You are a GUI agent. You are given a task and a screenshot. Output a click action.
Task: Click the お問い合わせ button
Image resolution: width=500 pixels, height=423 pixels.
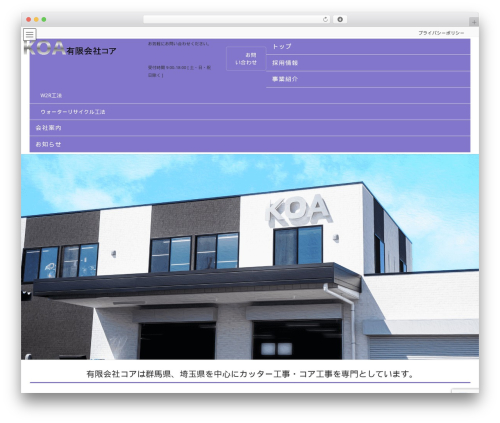click(x=246, y=59)
